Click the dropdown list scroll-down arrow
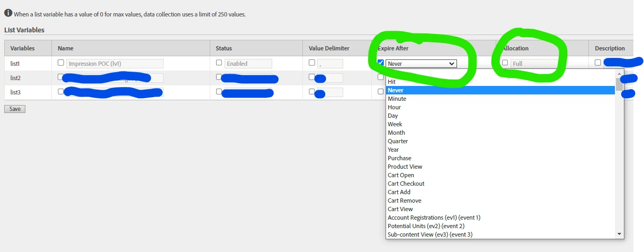This screenshot has height=252, width=644. pyautogui.click(x=619, y=234)
